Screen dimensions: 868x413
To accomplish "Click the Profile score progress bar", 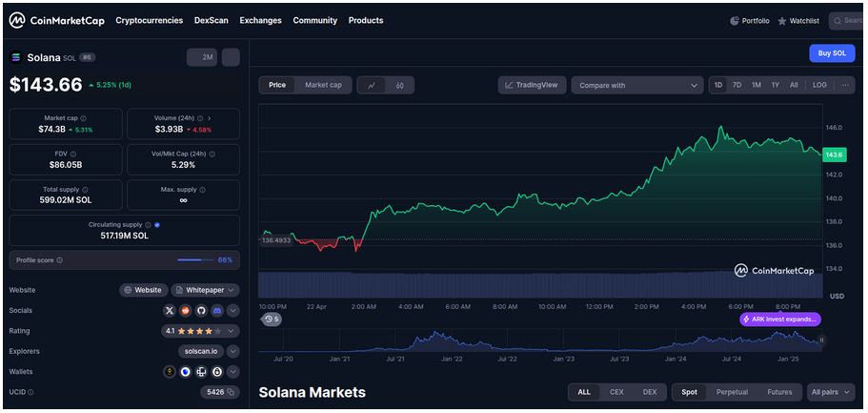I will click(x=195, y=260).
